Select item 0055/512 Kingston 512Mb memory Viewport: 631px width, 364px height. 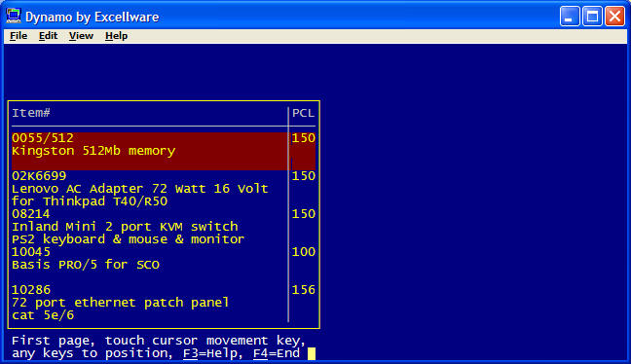click(164, 151)
